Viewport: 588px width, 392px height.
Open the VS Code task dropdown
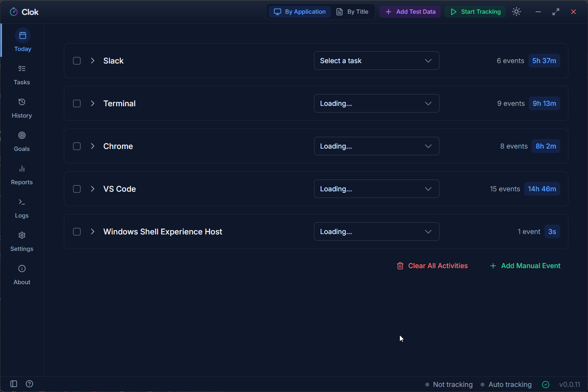376,189
